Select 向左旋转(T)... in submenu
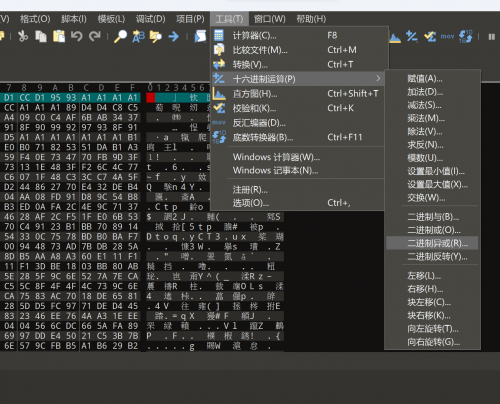 pos(432,328)
